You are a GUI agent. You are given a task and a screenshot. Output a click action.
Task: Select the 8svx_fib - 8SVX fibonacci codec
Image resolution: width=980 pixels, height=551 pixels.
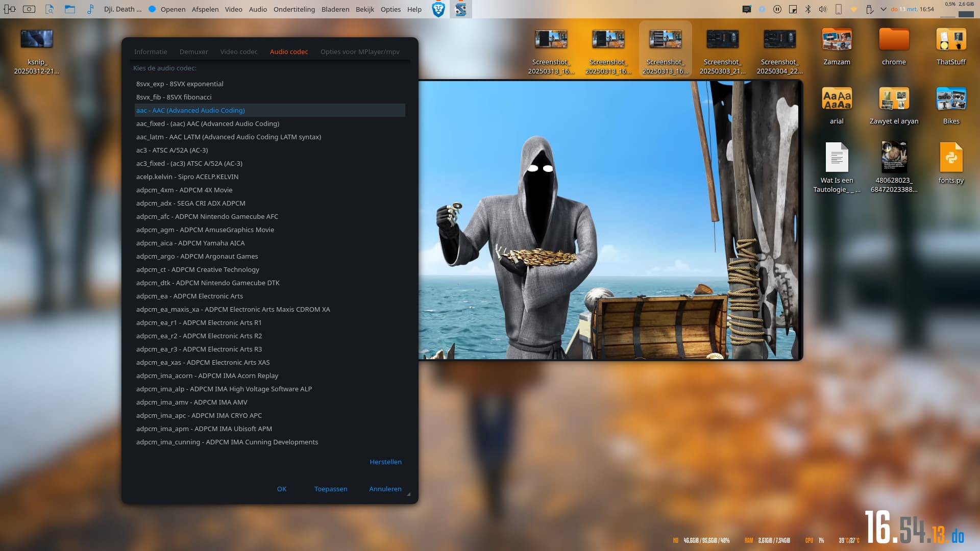[x=269, y=97]
